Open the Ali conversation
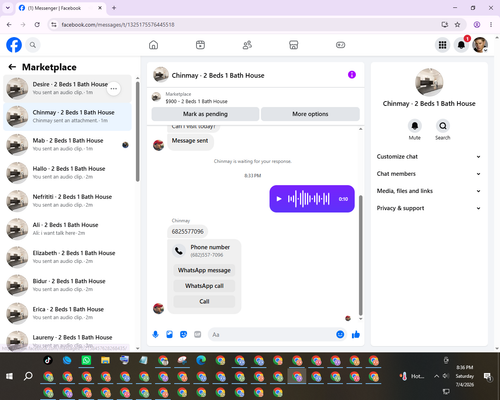Image resolution: width=500 pixels, height=400 pixels. point(67,229)
